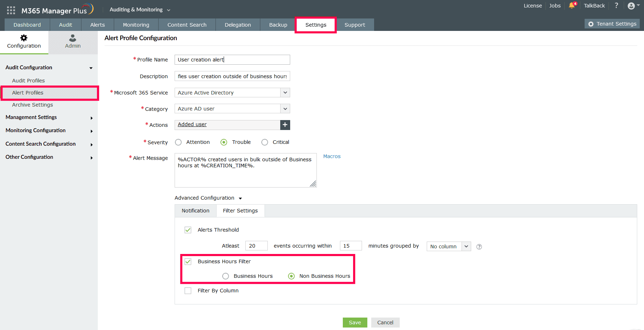Click the minutes value field
Viewport: 644px width, 330px height.
pyautogui.click(x=351, y=246)
